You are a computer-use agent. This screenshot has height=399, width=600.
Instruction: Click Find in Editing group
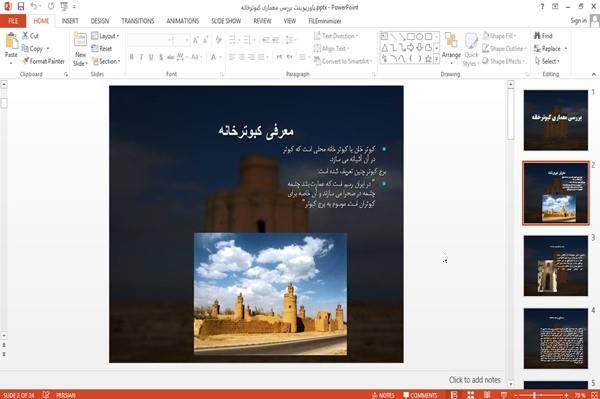point(543,36)
